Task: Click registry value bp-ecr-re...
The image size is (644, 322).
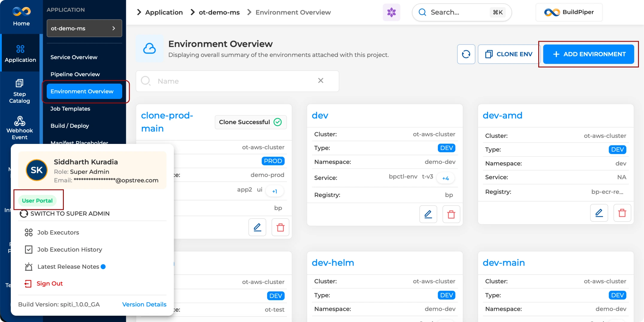Action: pyautogui.click(x=607, y=192)
